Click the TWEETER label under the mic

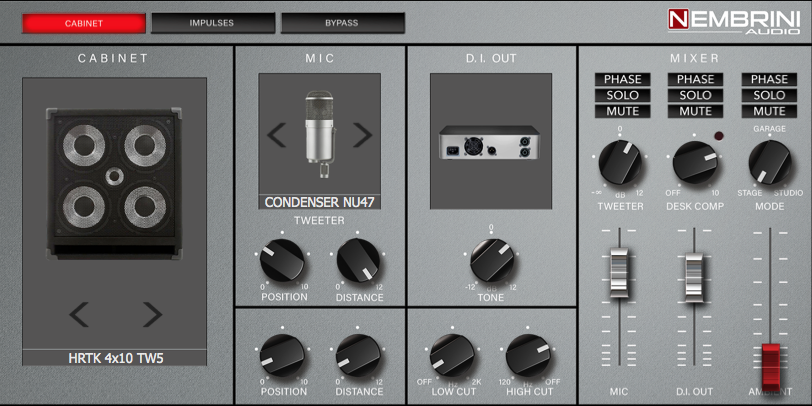pos(320,221)
